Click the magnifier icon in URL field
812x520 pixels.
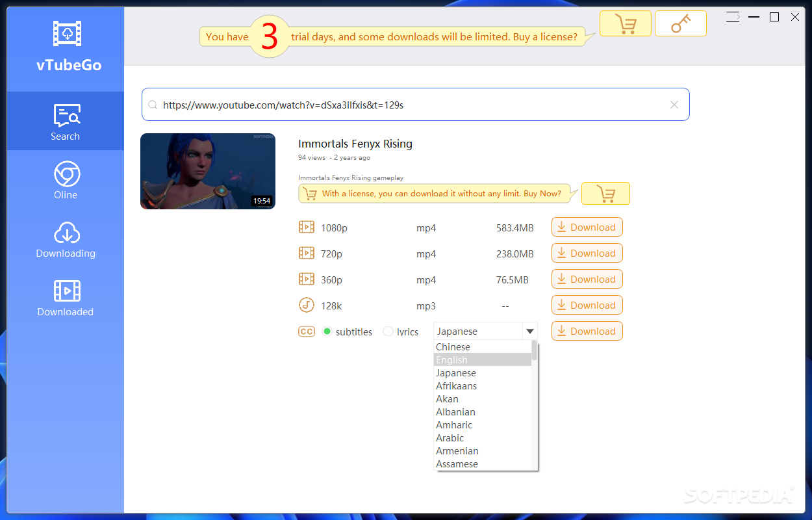point(153,105)
